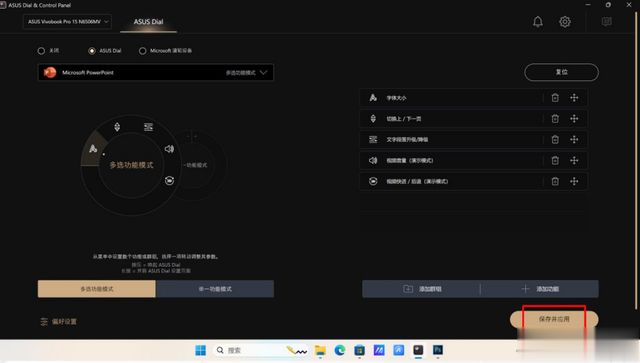This screenshot has height=363, width=640.
Task: Open the feedback icon at top right
Action: coord(607,22)
